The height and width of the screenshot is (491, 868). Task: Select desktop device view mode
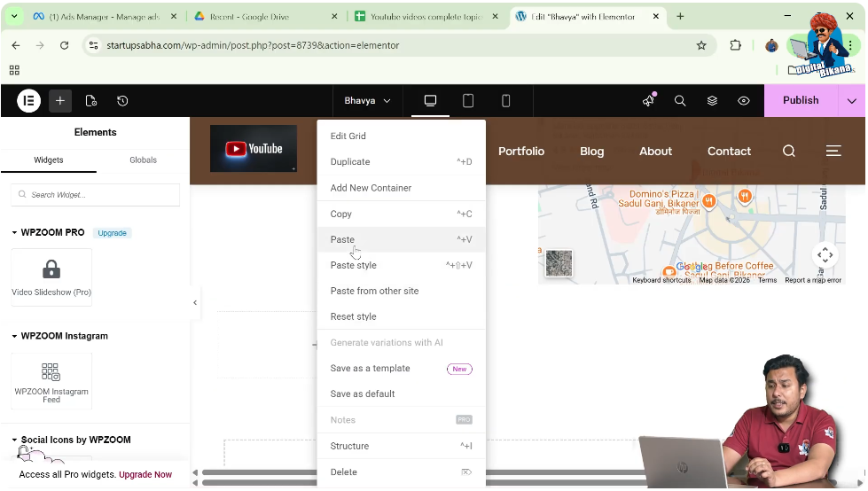(x=431, y=101)
